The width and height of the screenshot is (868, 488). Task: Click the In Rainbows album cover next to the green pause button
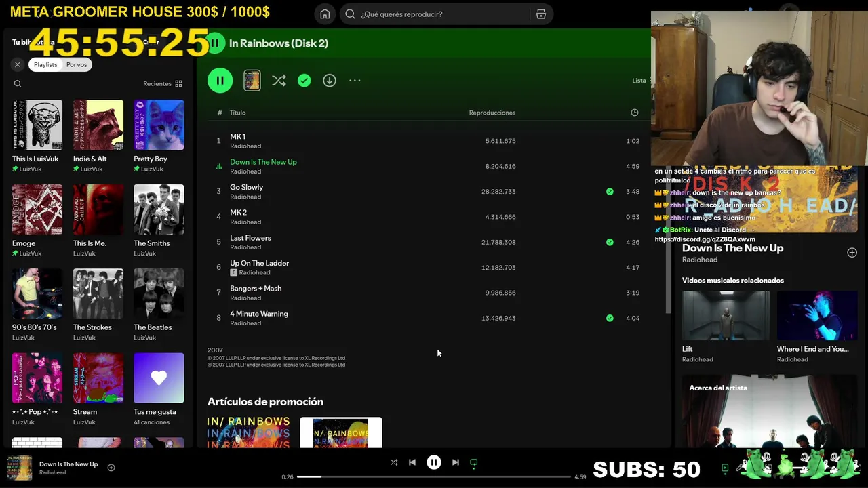(252, 81)
